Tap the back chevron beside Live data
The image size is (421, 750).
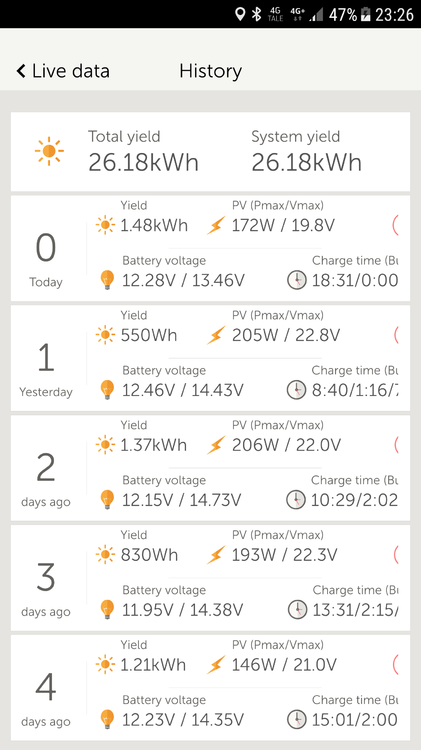click(x=21, y=71)
